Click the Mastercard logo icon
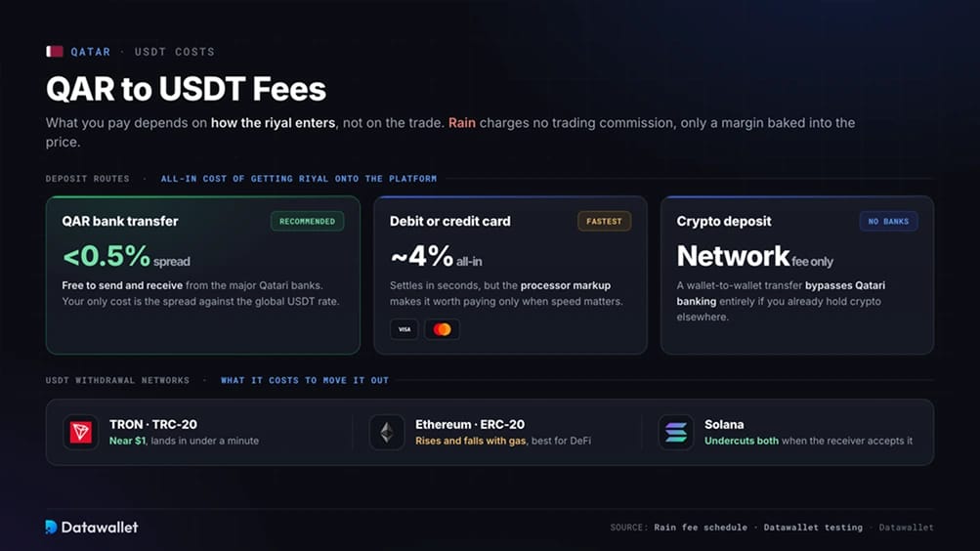This screenshot has height=551, width=980. click(442, 329)
